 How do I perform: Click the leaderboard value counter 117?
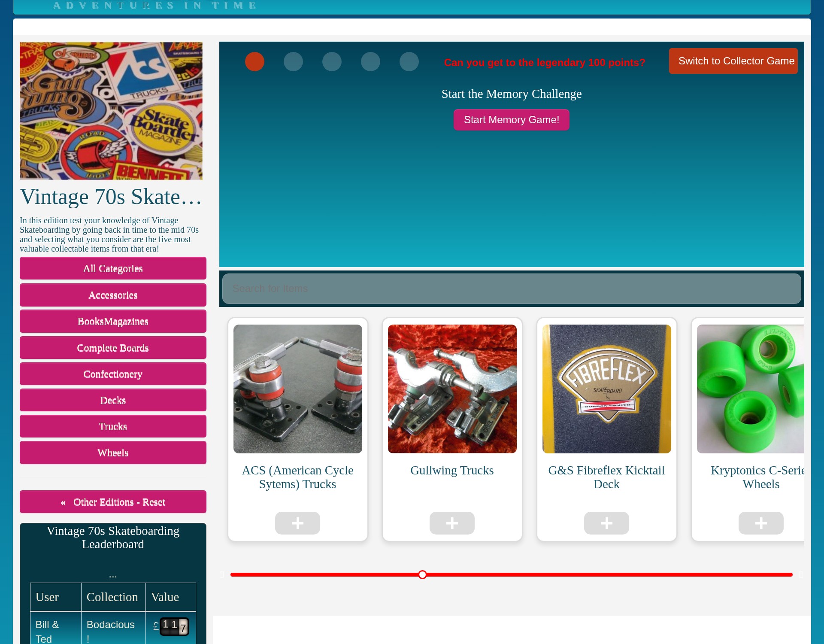[x=174, y=626]
